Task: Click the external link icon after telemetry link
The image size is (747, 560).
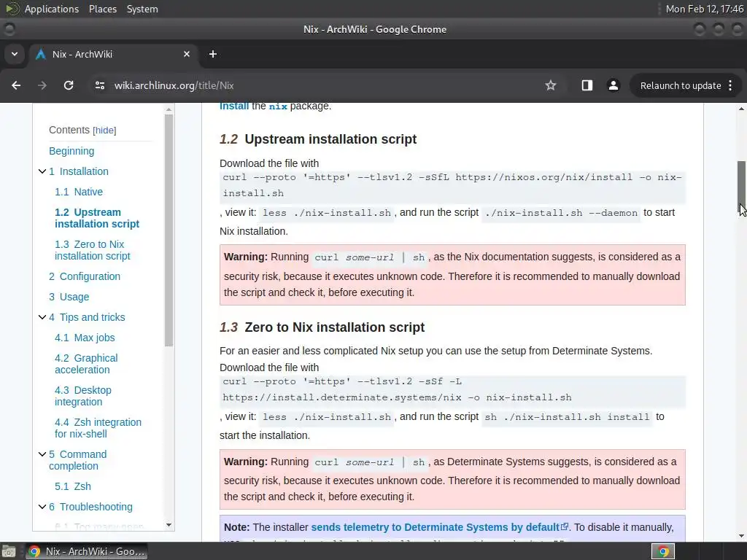Action: [565, 526]
